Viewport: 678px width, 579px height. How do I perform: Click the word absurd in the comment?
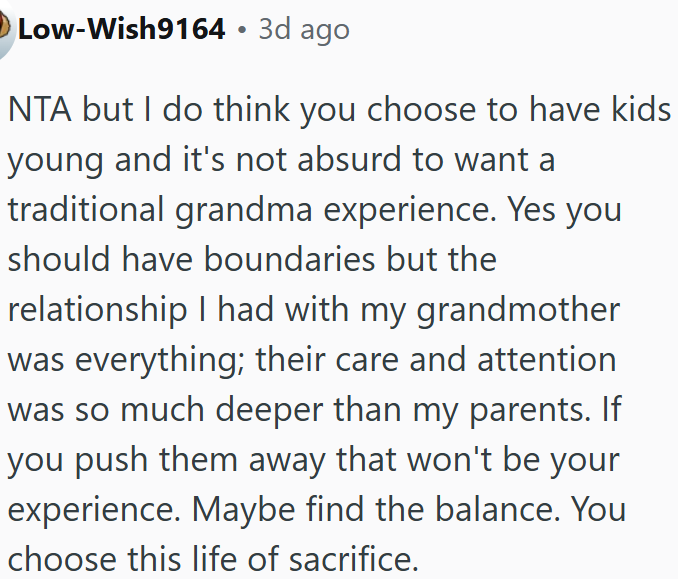coord(349,160)
